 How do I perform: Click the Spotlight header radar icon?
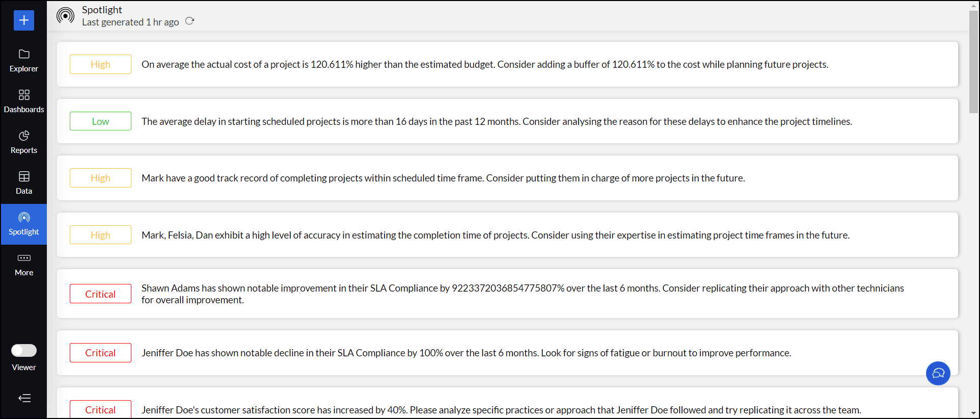(x=65, y=16)
